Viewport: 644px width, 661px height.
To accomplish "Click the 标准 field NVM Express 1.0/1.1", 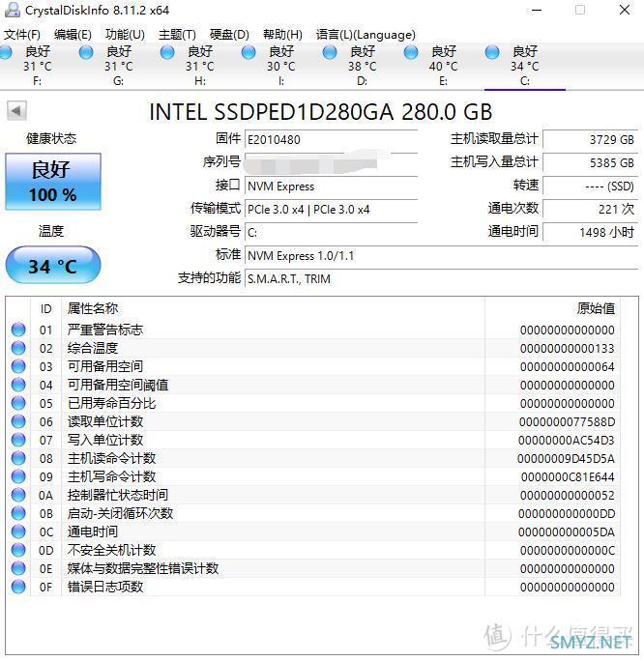I will point(441,255).
